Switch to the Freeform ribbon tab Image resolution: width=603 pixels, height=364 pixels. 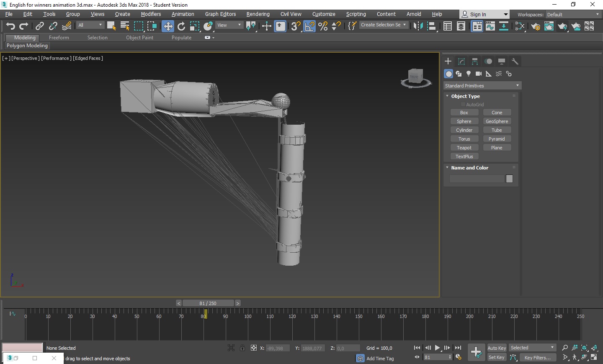click(x=59, y=38)
